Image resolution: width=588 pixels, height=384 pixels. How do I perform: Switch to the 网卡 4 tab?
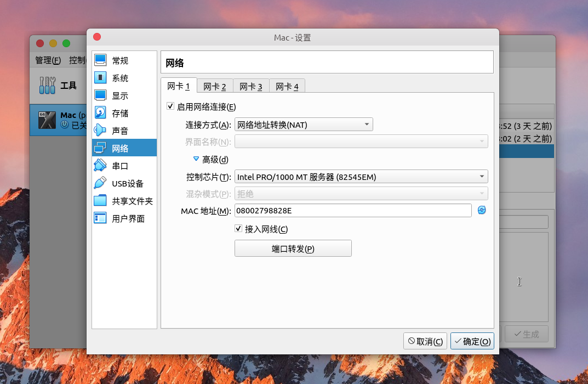[x=287, y=86]
